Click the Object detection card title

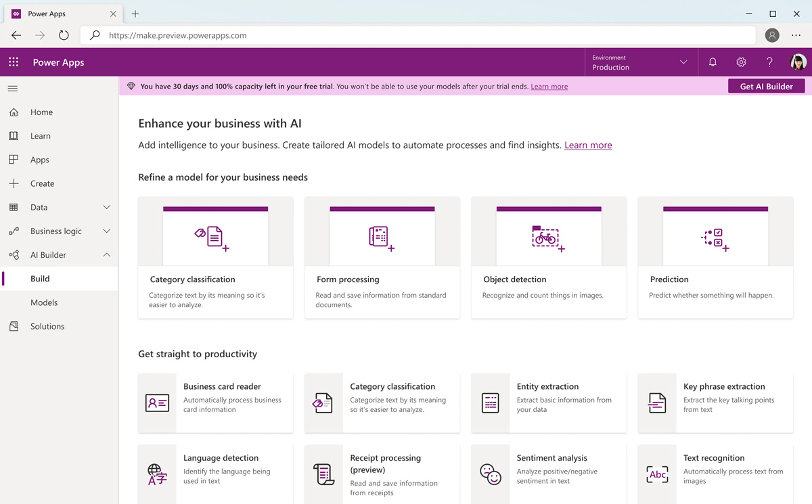[x=514, y=279]
